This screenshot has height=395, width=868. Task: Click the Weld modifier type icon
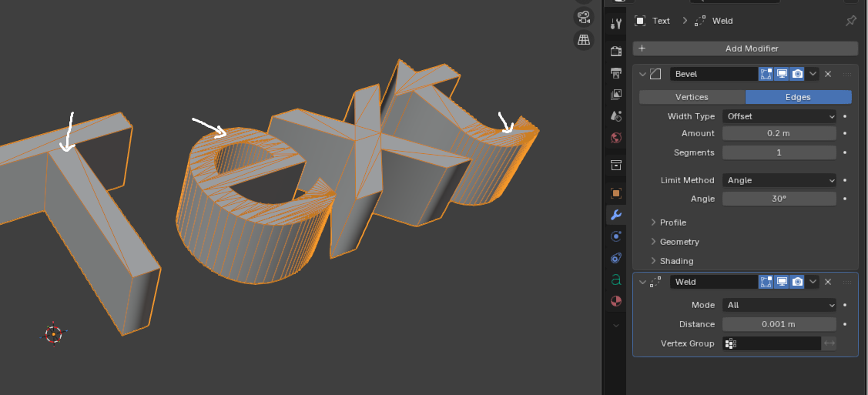coord(655,282)
